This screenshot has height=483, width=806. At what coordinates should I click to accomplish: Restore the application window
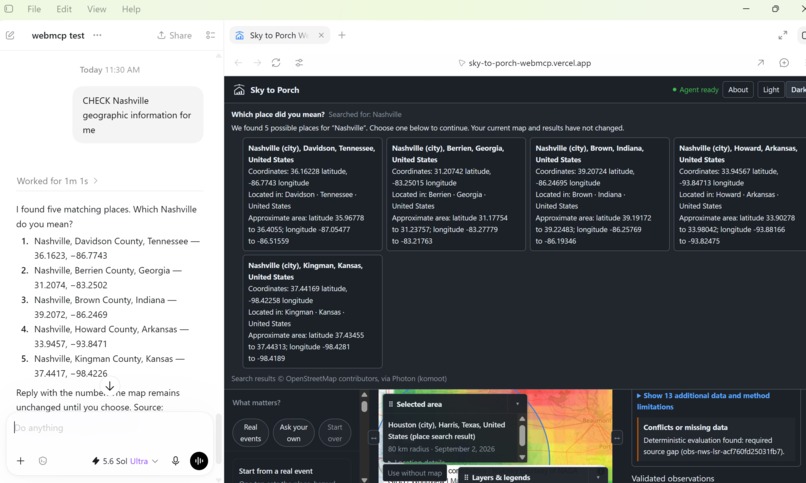pyautogui.click(x=775, y=9)
